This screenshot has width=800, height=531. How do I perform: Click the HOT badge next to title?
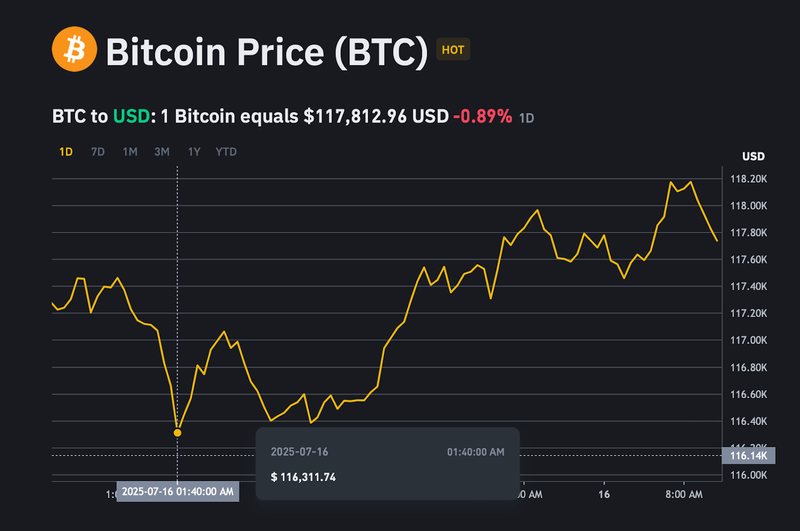(x=453, y=49)
